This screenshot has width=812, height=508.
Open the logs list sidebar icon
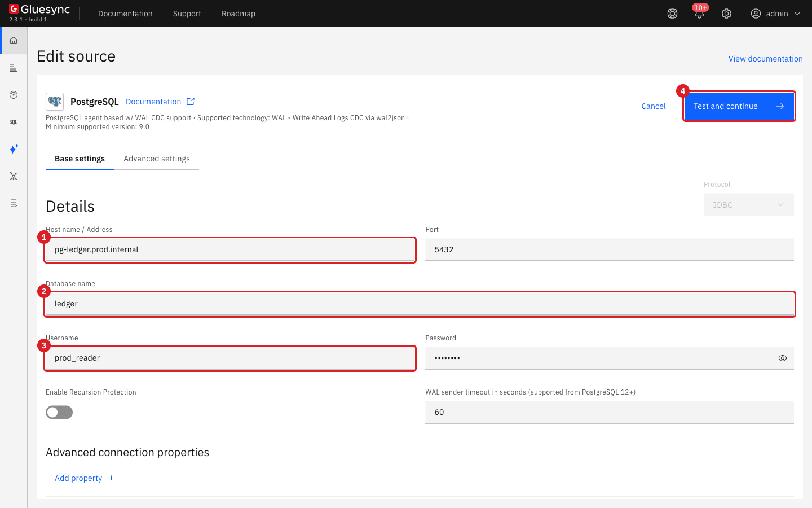click(x=14, y=203)
